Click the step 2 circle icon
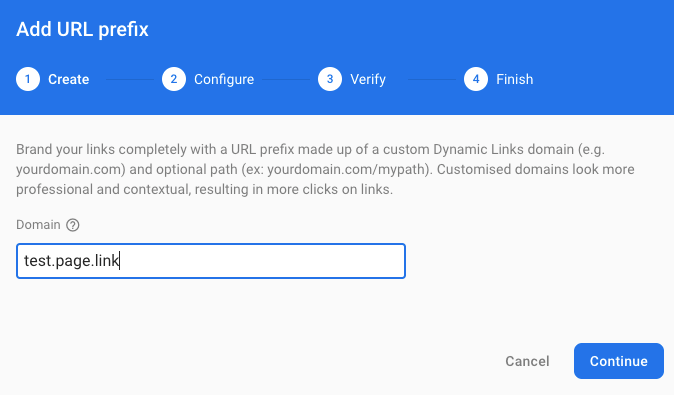Image resolution: width=674 pixels, height=395 pixels. (174, 79)
